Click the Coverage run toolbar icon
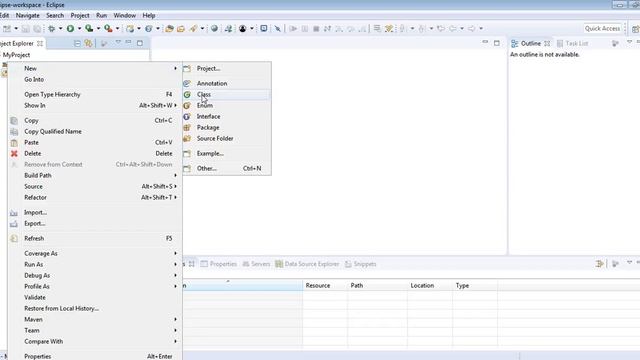Viewport: 640px width, 360px height. (89, 29)
